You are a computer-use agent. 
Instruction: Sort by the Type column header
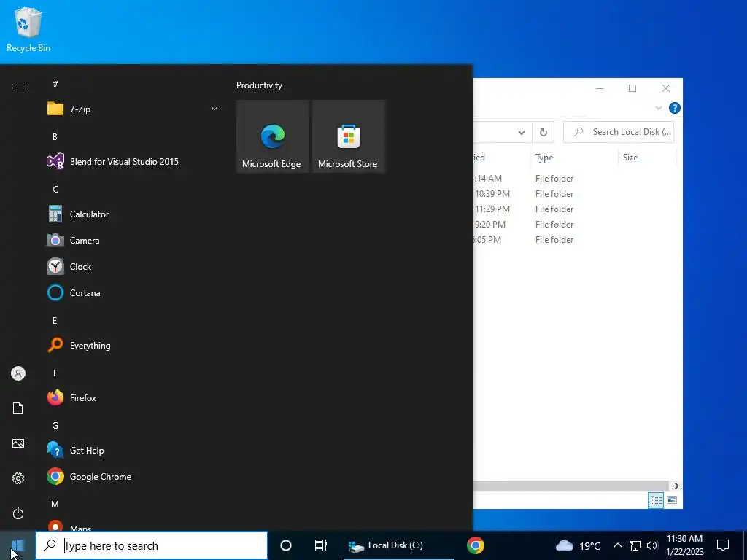click(573, 157)
